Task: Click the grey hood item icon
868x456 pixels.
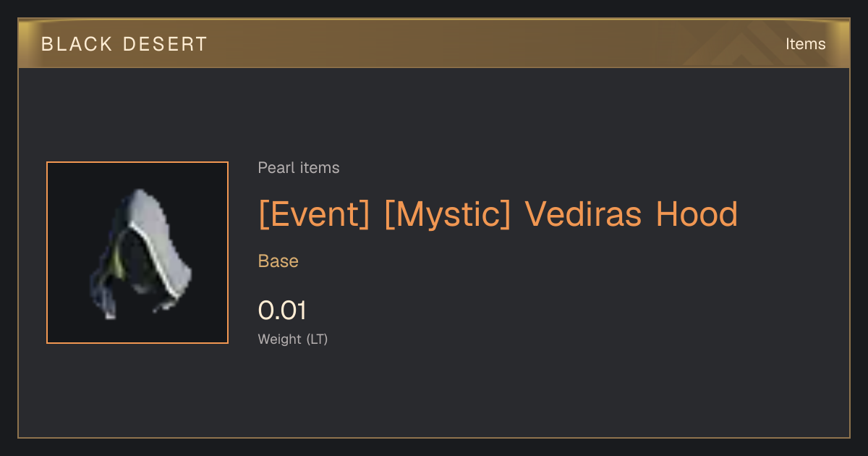Action: (x=141, y=253)
